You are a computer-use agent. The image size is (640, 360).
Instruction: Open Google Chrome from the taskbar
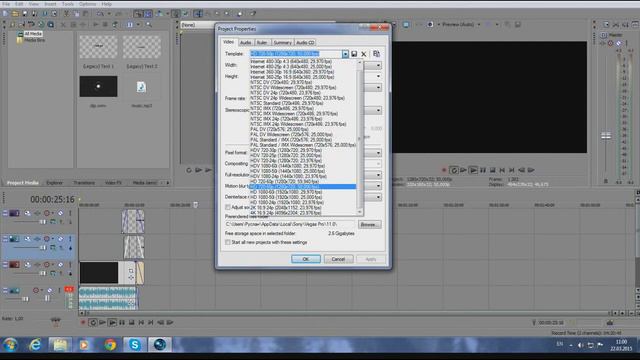coord(110,345)
